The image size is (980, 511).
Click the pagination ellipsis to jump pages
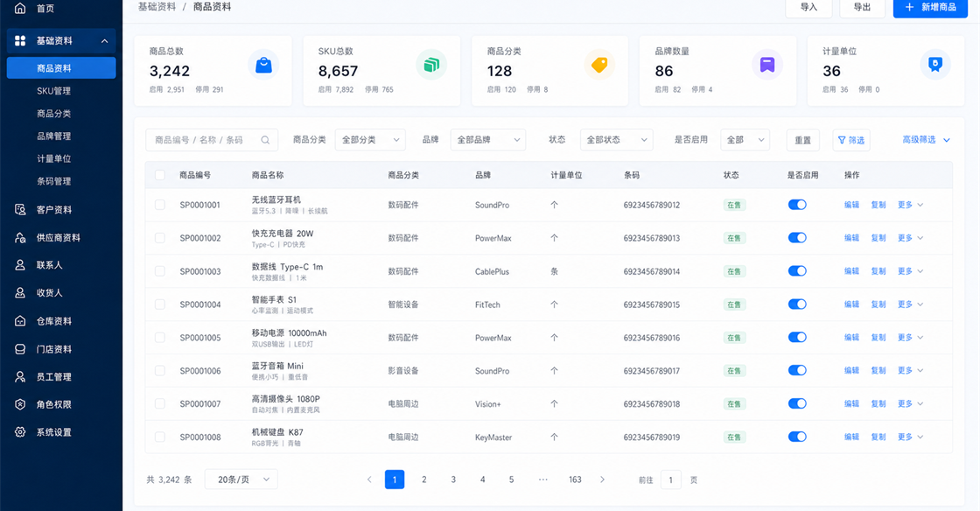coord(543,479)
